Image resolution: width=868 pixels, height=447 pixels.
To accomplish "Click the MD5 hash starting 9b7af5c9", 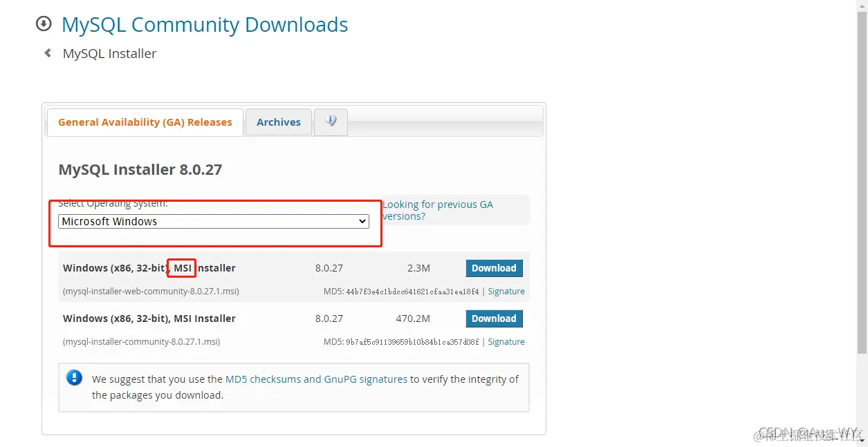I will pyautogui.click(x=412, y=342).
